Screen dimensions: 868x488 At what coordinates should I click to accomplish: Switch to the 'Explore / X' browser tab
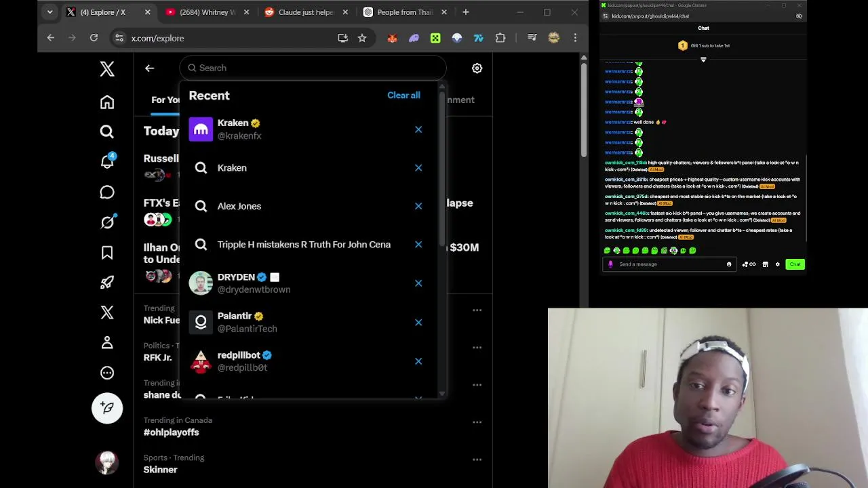[x=108, y=12]
